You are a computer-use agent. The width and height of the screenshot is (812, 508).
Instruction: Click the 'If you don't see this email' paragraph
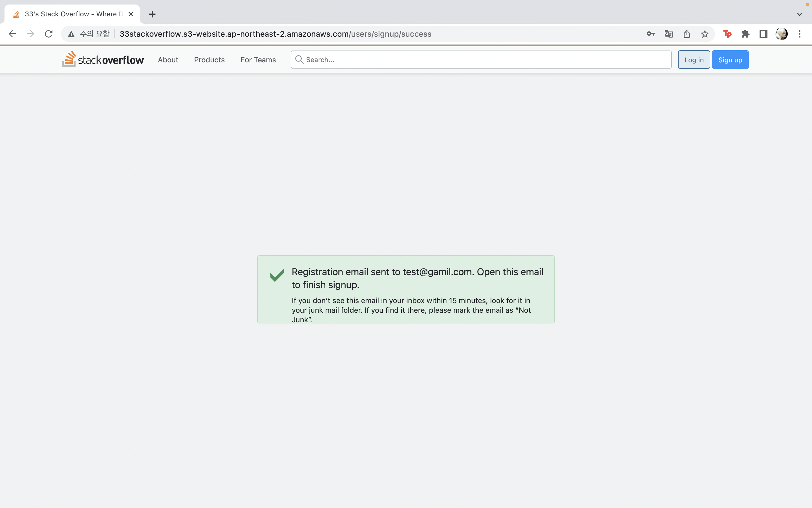[x=411, y=310]
